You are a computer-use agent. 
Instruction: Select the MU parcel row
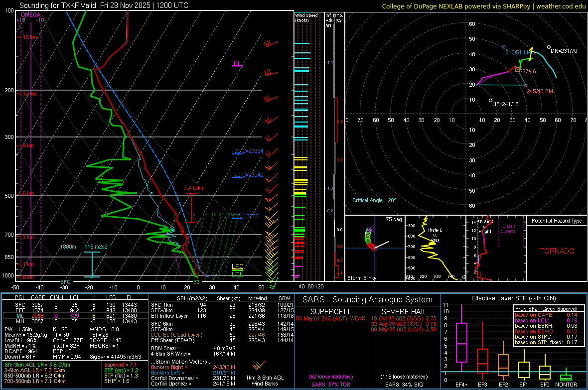75,321
